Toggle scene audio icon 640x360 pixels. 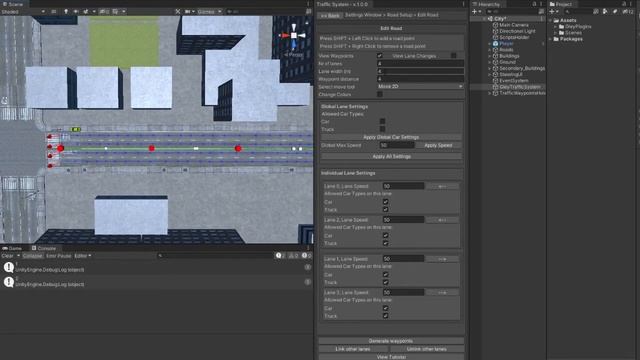[x=76, y=11]
